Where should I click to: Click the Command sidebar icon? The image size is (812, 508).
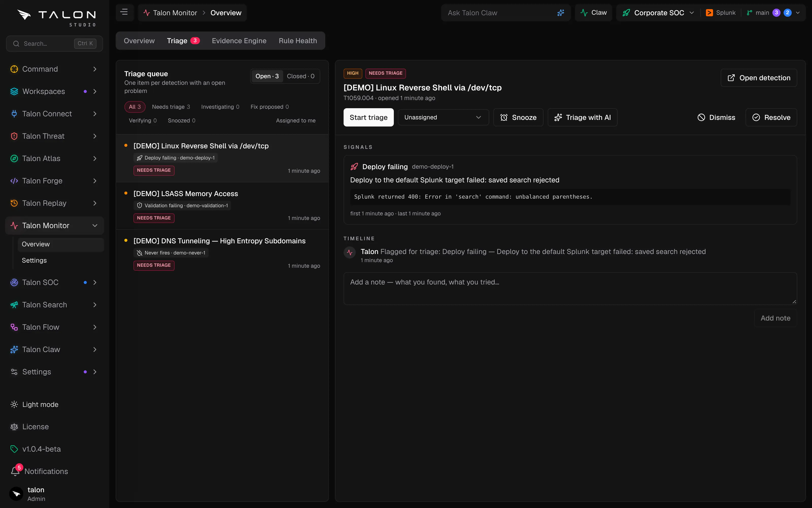[x=14, y=69]
